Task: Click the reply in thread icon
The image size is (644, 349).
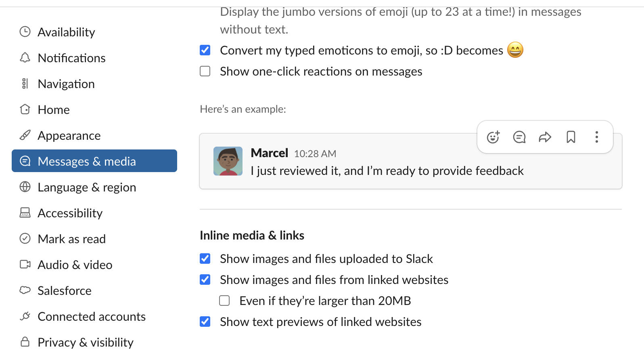Action: [519, 137]
